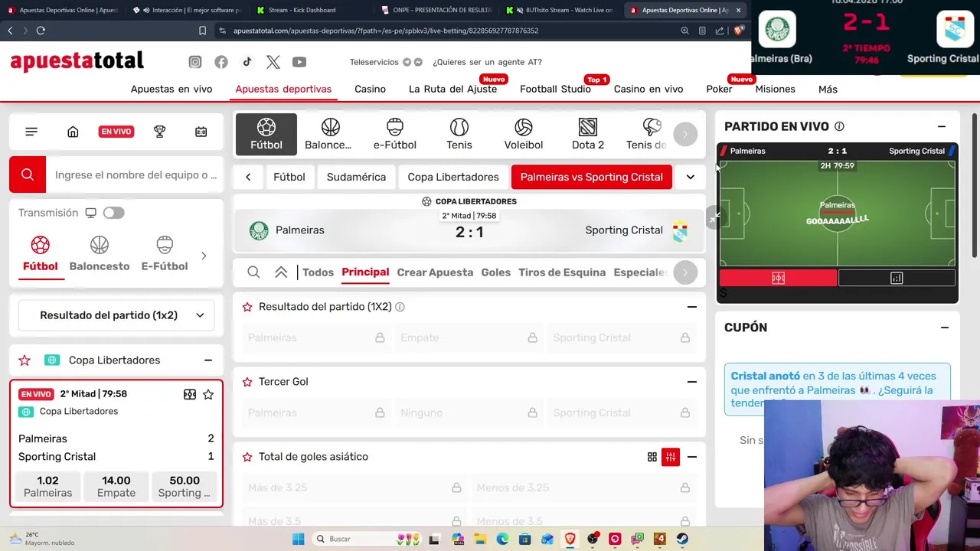Open info icon beside Partido en vivo
Screen dimensions: 980x551
coord(839,126)
